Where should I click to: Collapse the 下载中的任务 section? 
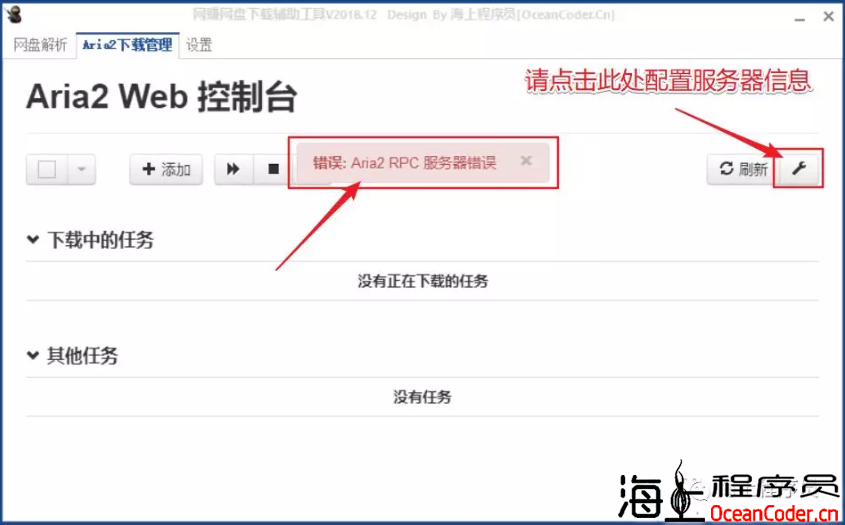point(33,239)
